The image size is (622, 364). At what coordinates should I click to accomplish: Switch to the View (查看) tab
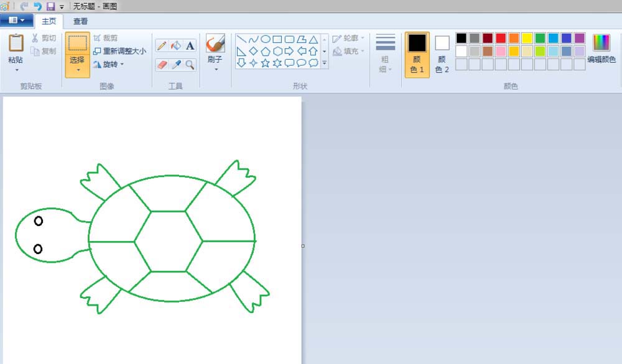[80, 21]
